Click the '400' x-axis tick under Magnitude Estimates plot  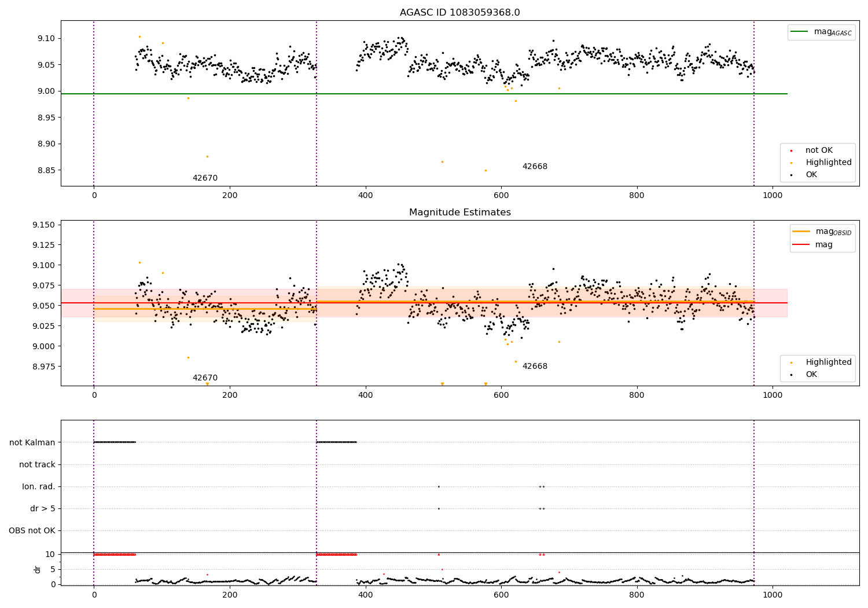[366, 395]
